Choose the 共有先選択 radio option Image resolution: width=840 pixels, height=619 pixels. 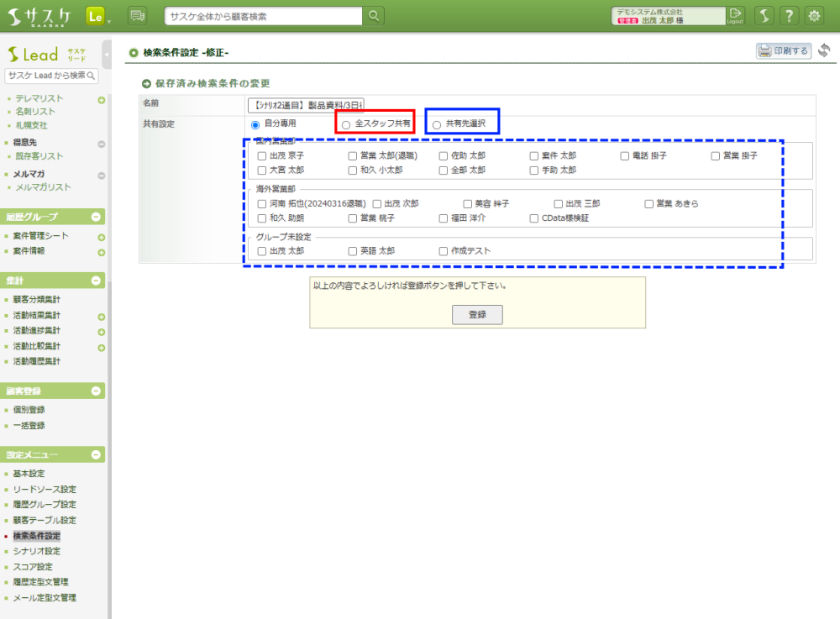coord(436,124)
